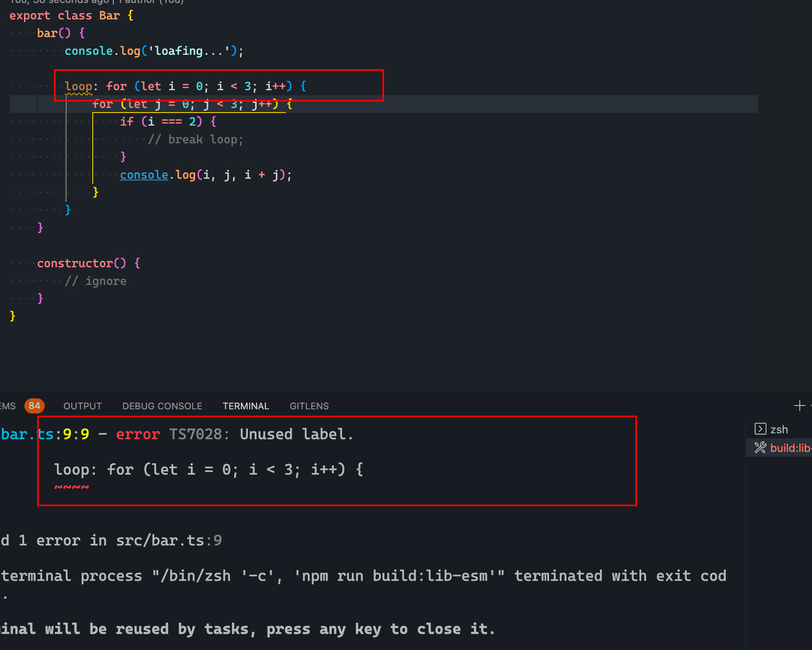Open the DEBUG CONSOLE tab

tap(162, 406)
